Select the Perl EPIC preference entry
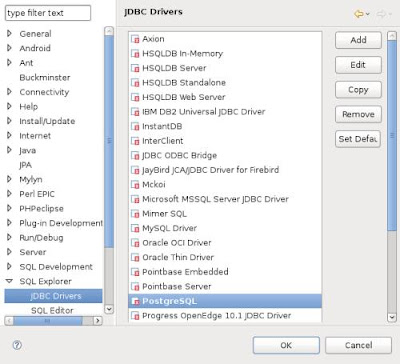 (37, 194)
